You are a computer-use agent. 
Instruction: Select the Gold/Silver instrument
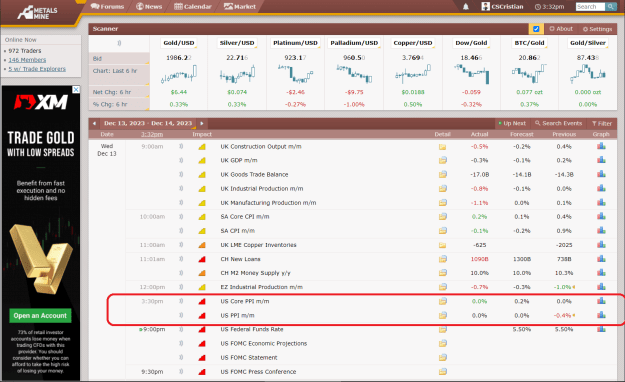[x=588, y=43]
